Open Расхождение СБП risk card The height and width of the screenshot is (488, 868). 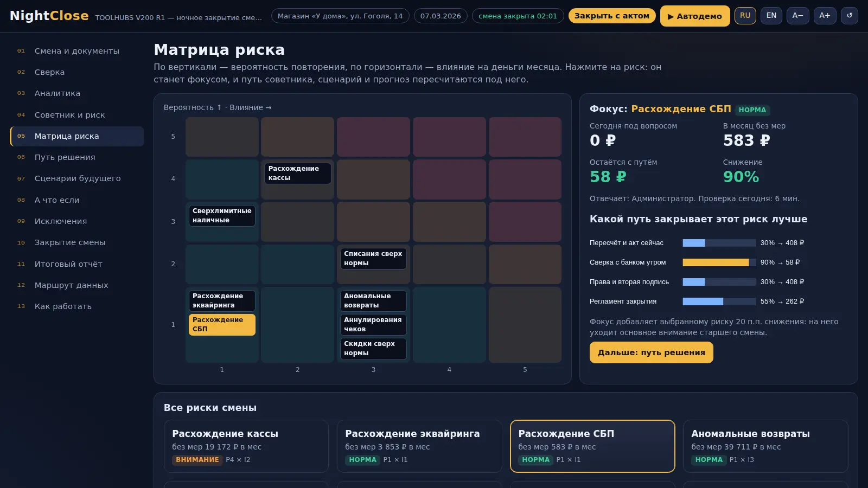pyautogui.click(x=592, y=446)
